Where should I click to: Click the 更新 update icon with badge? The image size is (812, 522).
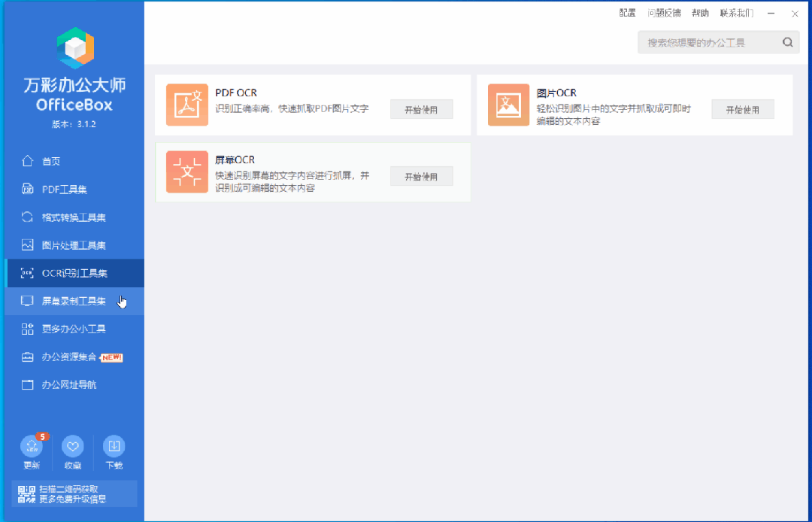(x=32, y=446)
